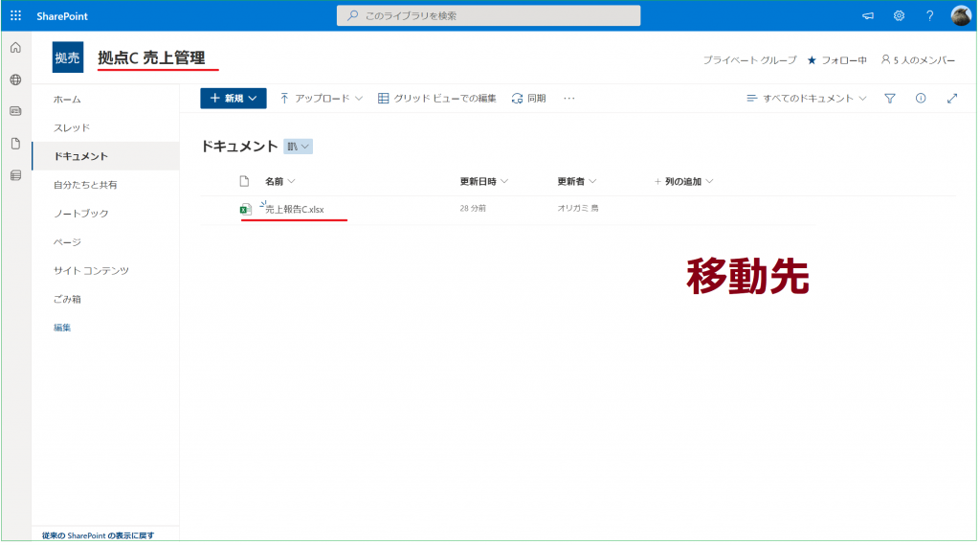Click the library search box

pyautogui.click(x=488, y=15)
